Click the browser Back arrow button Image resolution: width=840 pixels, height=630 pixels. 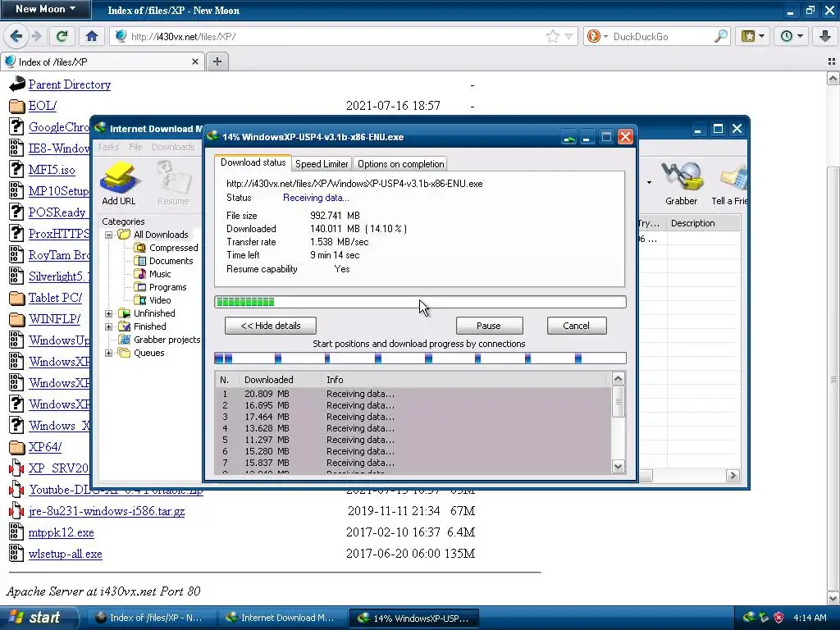(x=16, y=36)
